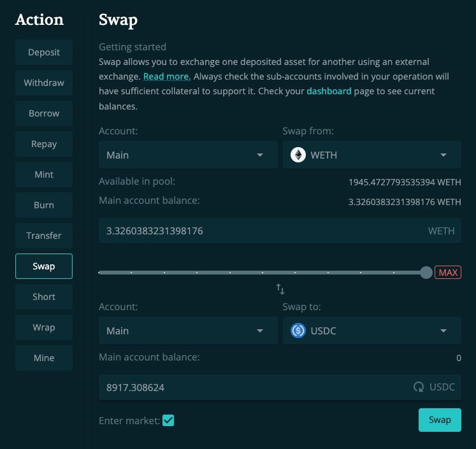Choose the Mine action item
The height and width of the screenshot is (449, 476).
(44, 358)
